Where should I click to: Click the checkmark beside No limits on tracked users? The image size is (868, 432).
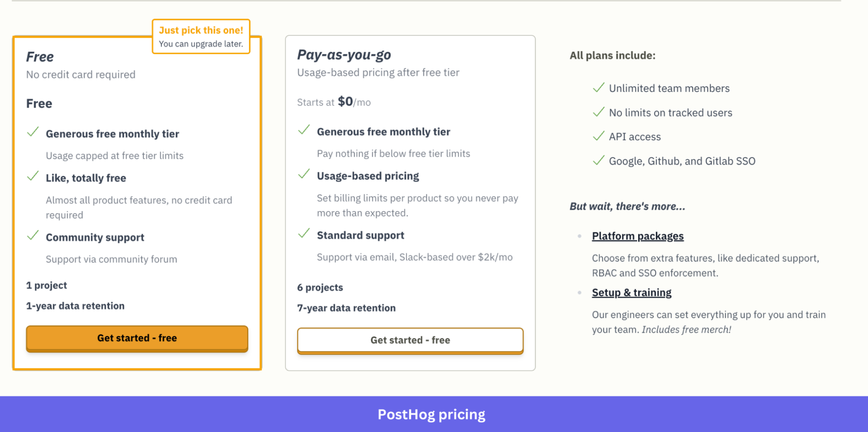point(599,112)
